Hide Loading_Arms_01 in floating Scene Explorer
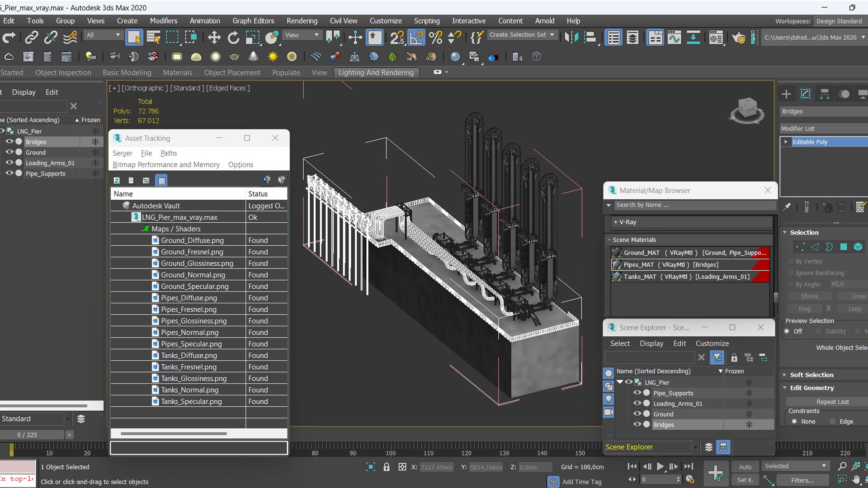 (x=637, y=403)
